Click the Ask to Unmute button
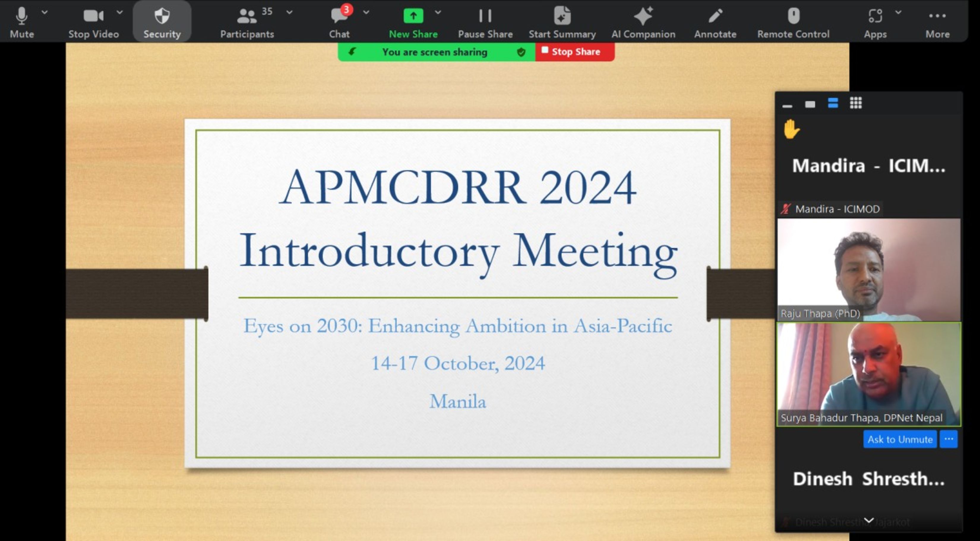 coord(900,440)
